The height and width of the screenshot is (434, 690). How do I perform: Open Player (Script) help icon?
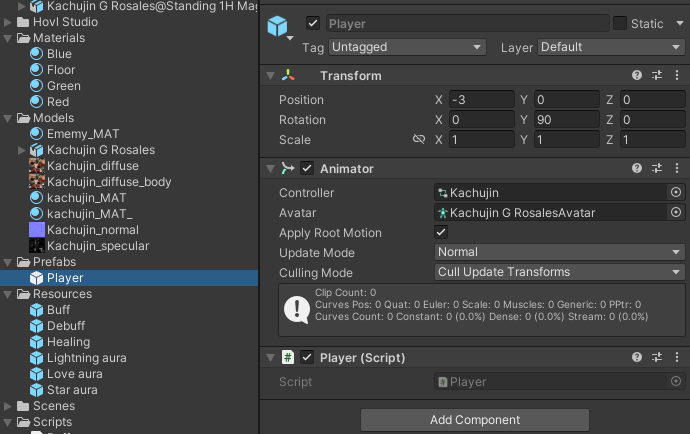pos(636,357)
